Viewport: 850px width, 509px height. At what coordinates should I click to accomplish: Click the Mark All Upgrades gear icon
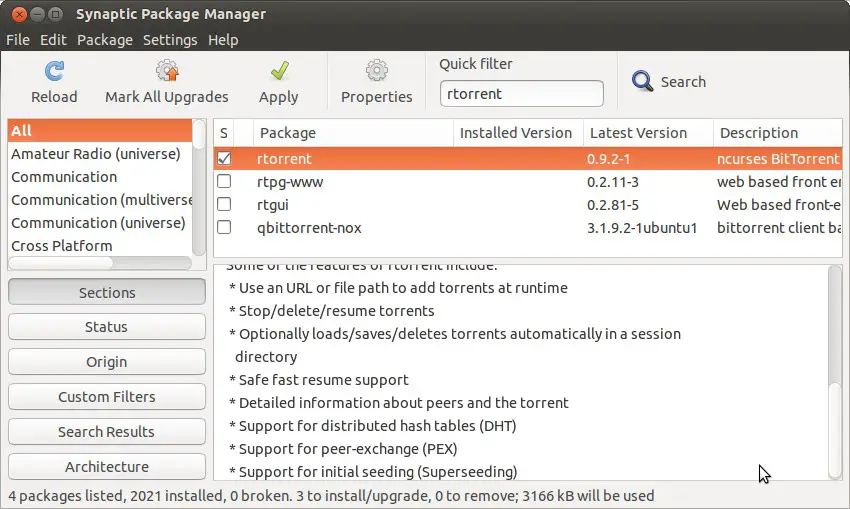point(167,70)
